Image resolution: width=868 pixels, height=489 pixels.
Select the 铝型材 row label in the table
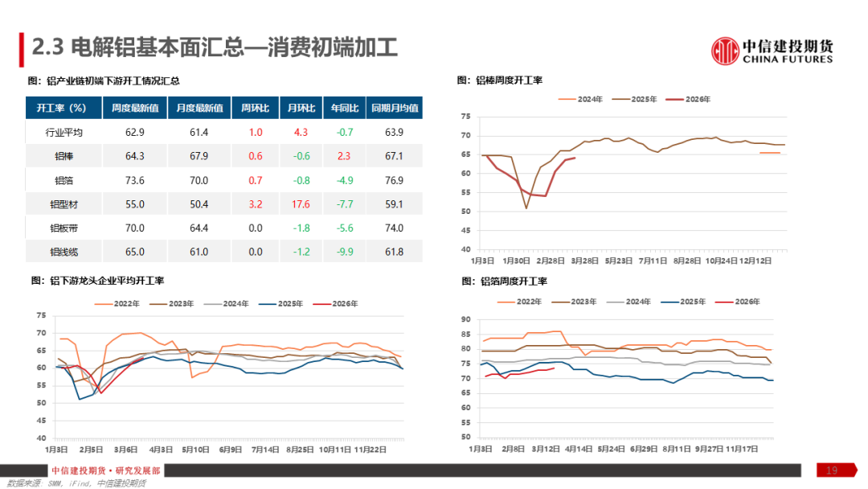(x=62, y=203)
